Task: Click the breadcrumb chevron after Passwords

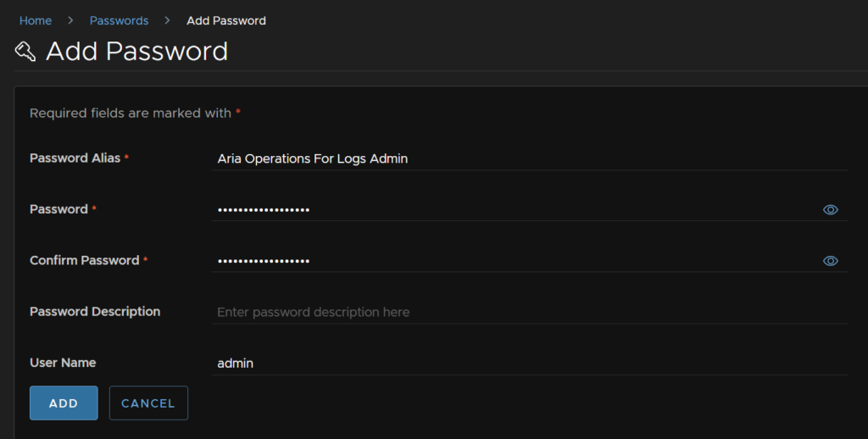Action: coord(167,20)
